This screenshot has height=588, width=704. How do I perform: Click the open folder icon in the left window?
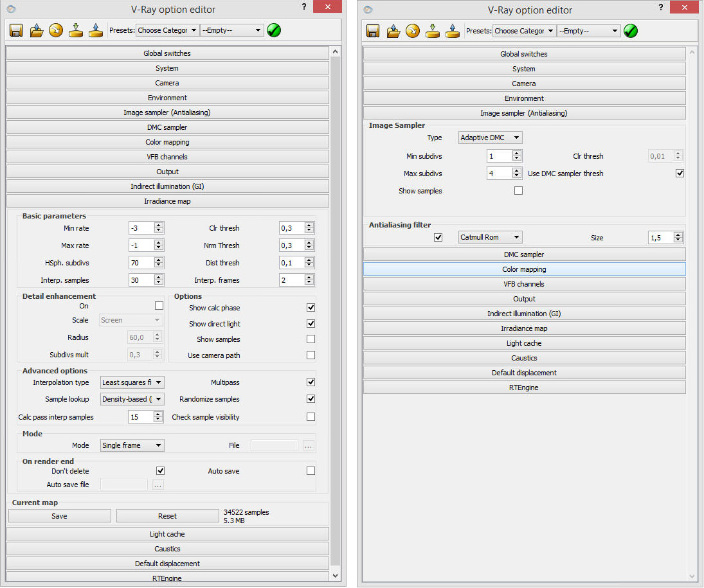[x=37, y=30]
